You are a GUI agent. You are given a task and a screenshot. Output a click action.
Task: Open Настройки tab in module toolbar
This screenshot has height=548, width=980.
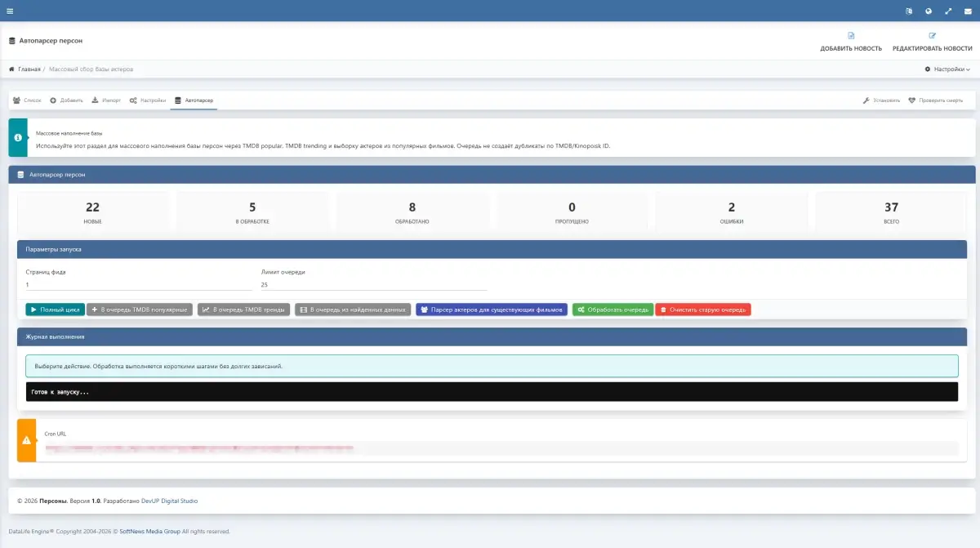pos(148,100)
